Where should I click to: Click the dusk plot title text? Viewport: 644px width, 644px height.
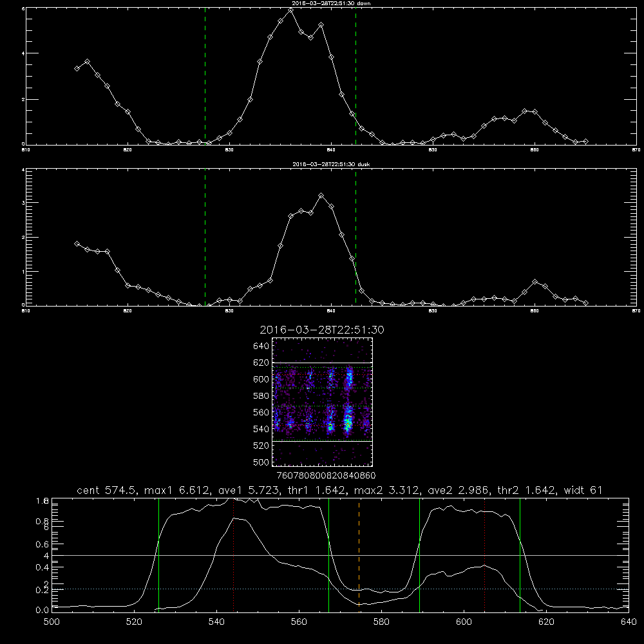point(331,164)
